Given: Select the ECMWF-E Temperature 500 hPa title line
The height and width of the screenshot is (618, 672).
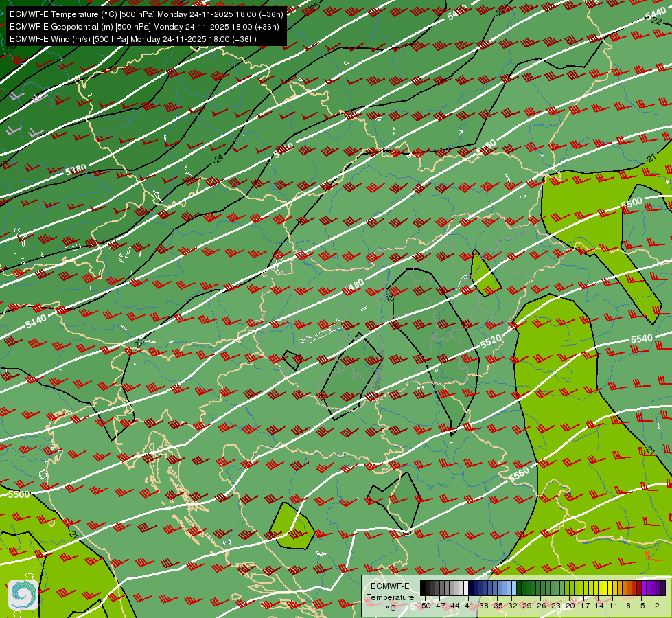Looking at the screenshot, I should click(146, 14).
